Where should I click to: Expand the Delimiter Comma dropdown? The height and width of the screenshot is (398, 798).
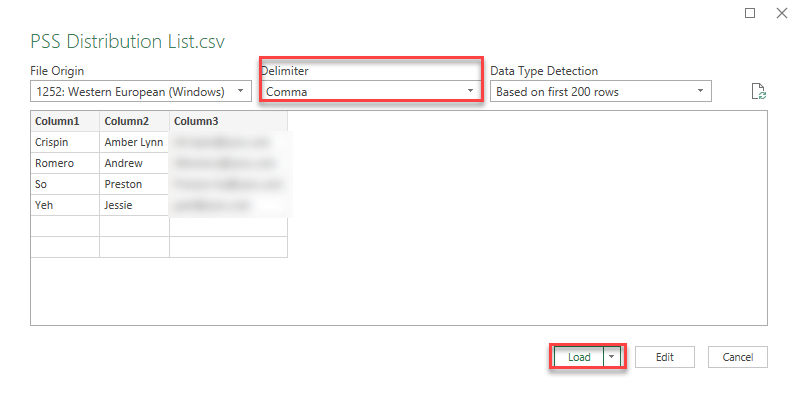click(371, 92)
